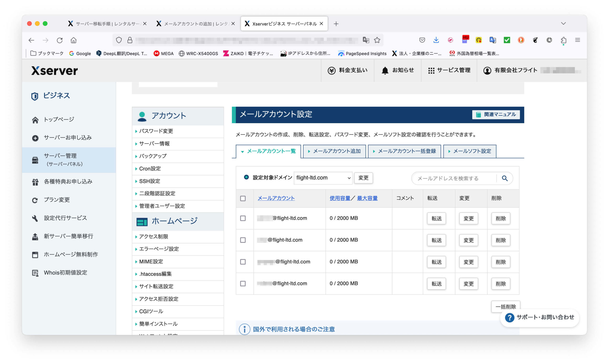
Task: Switch to メールアカウント一覧 tab
Action: [268, 151]
